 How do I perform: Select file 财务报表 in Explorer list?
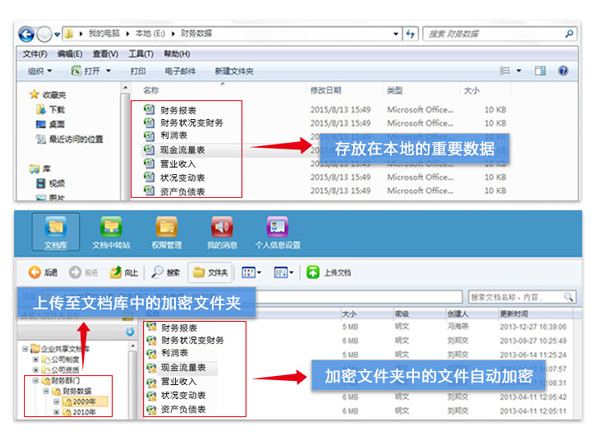[171, 110]
